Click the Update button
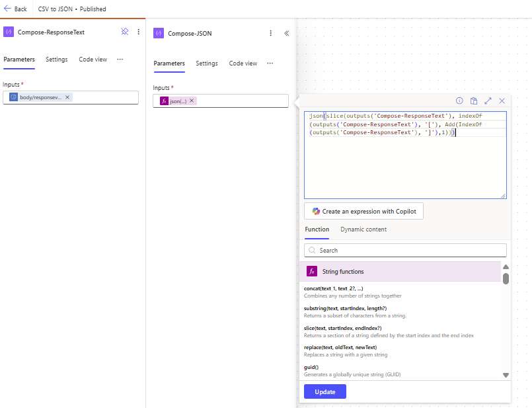532x408 pixels. (x=325, y=391)
